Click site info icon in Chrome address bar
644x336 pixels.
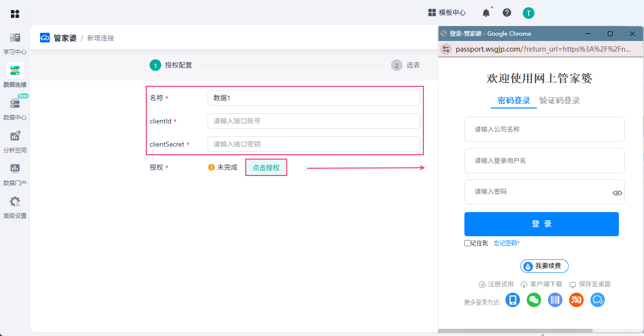pos(446,49)
